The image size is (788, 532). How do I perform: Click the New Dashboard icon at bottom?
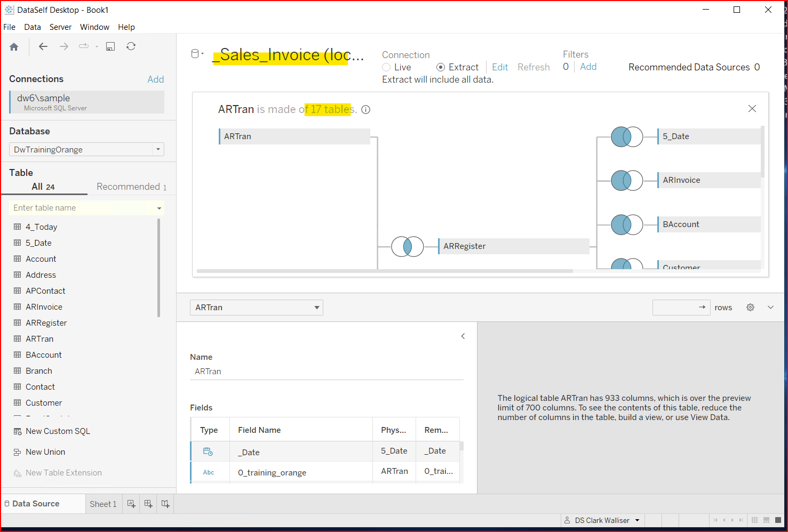(148, 503)
